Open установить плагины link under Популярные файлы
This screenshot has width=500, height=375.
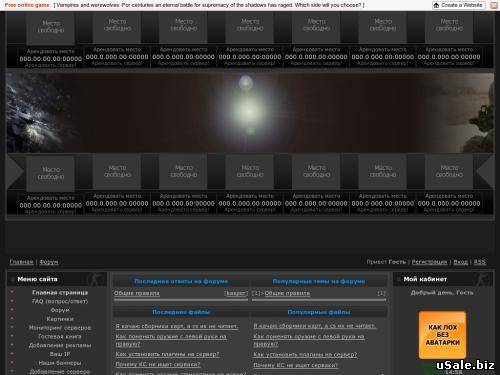[305, 354]
